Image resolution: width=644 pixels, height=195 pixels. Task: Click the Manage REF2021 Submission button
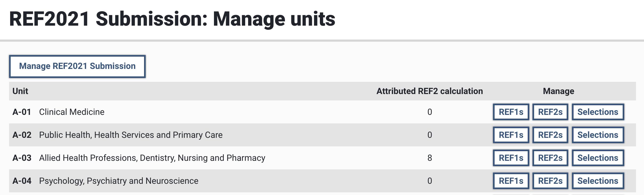pyautogui.click(x=77, y=66)
